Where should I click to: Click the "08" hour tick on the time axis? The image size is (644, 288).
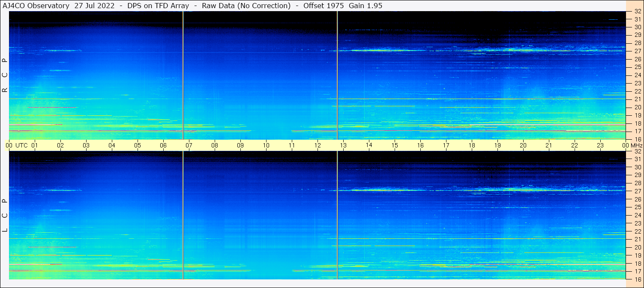(215, 145)
